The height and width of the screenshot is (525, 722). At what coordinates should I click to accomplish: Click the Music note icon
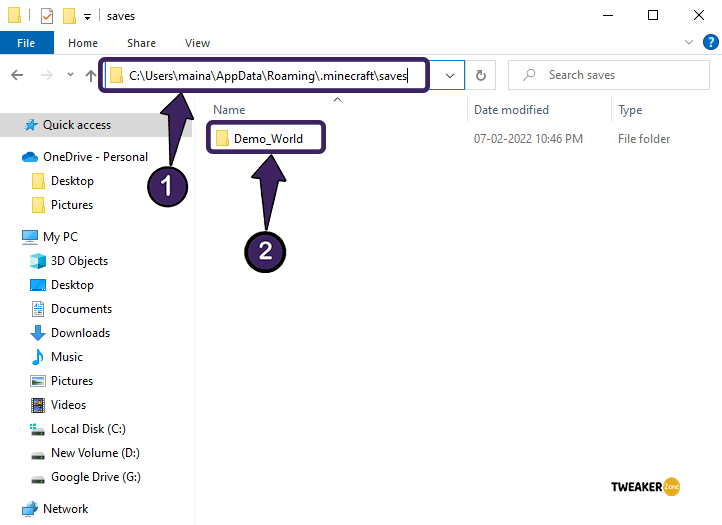point(38,357)
